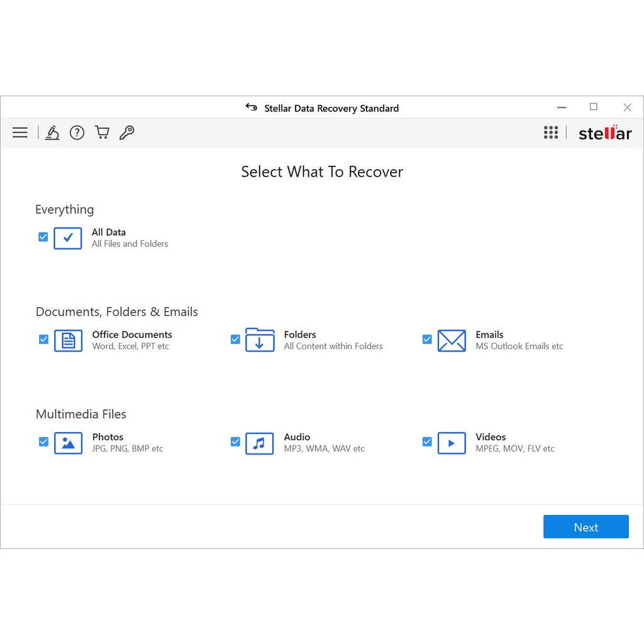Click the Audio music note icon
This screenshot has height=644, width=644.
tap(260, 443)
